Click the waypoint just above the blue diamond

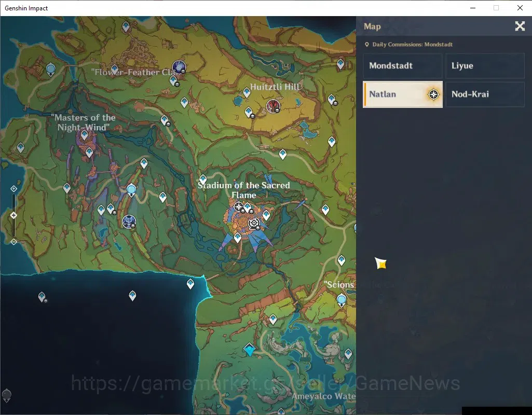[273, 320]
